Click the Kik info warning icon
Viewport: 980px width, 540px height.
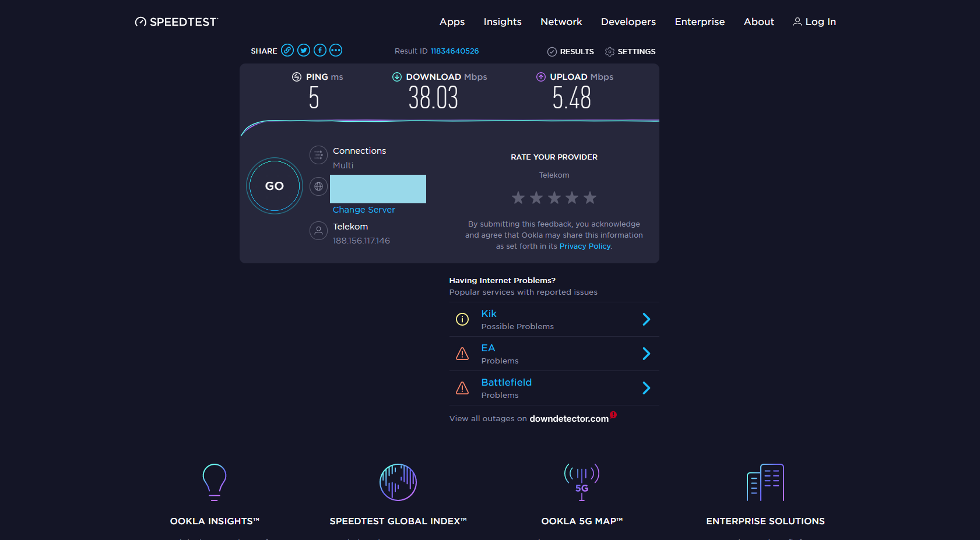(x=462, y=319)
